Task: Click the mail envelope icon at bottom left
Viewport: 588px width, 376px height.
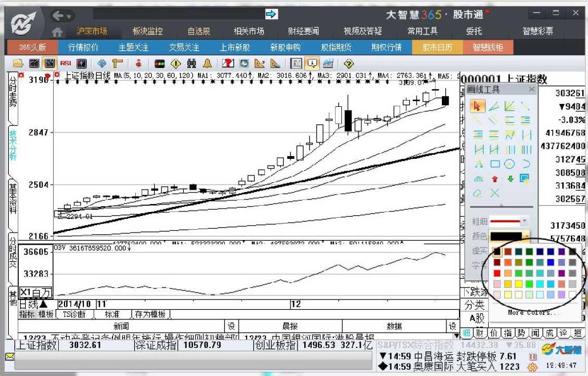Action: click(x=10, y=356)
